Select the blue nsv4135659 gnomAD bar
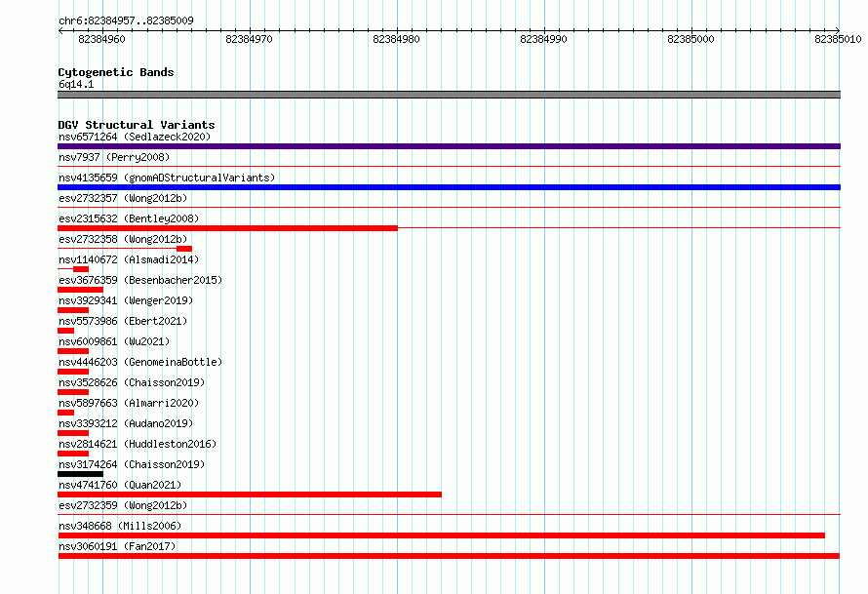 click(x=449, y=187)
